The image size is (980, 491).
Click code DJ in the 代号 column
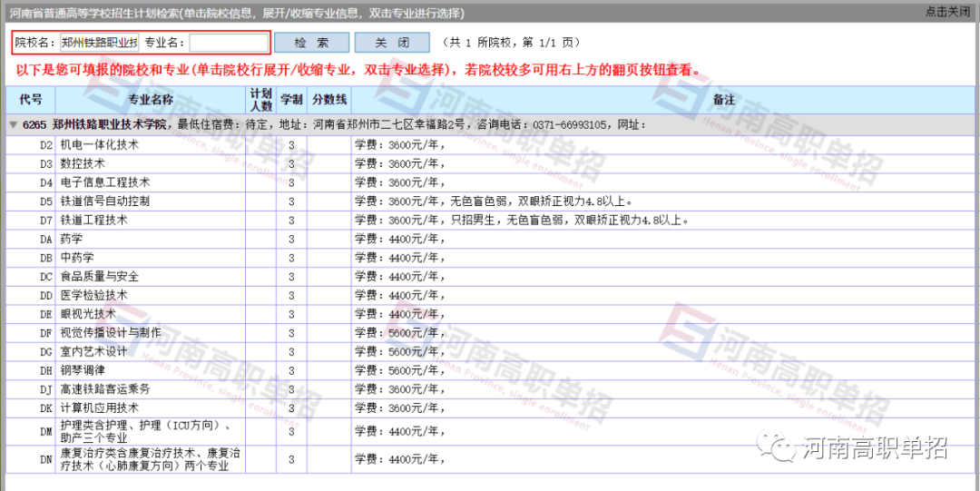[45, 389]
